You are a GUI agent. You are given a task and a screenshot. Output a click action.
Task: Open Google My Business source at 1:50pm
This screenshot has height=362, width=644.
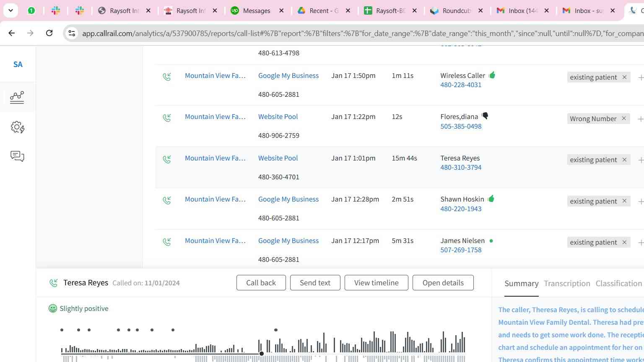click(288, 76)
